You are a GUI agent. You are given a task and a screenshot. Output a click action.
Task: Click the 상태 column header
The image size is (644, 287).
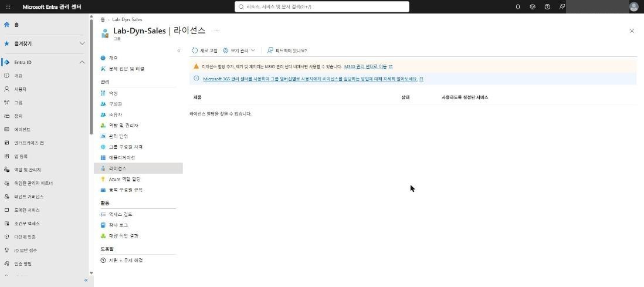405,97
